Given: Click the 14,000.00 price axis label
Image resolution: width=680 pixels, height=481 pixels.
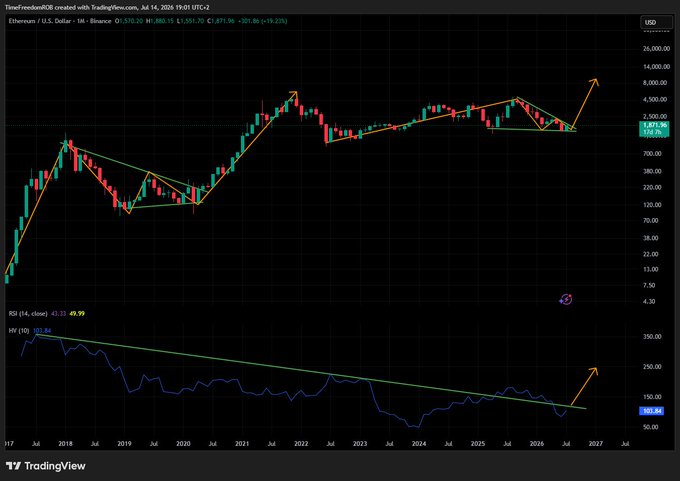Looking at the screenshot, I should click(x=655, y=66).
